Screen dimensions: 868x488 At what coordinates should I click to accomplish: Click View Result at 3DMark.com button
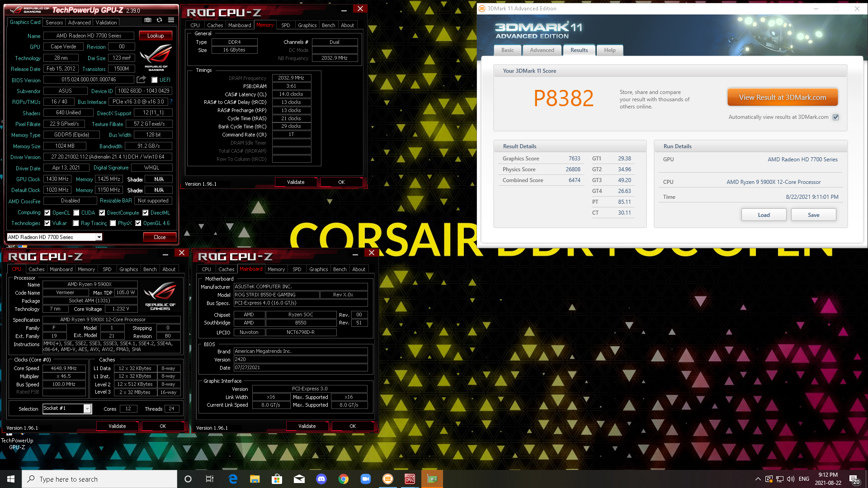tap(783, 98)
